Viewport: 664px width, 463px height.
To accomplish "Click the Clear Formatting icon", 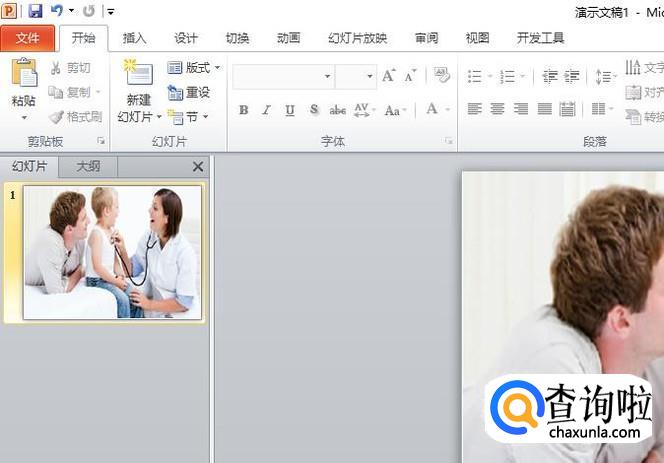I will [x=441, y=76].
